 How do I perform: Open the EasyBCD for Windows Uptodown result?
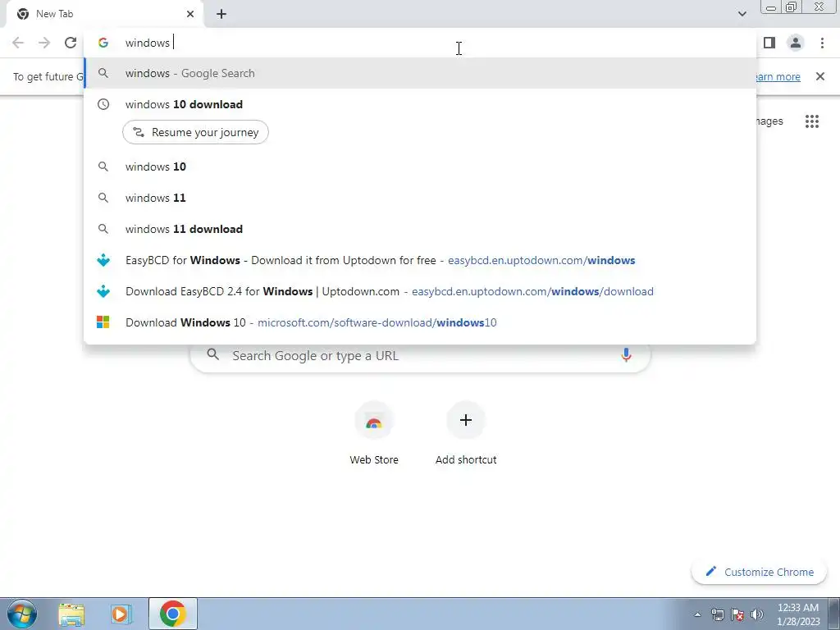tap(420, 260)
